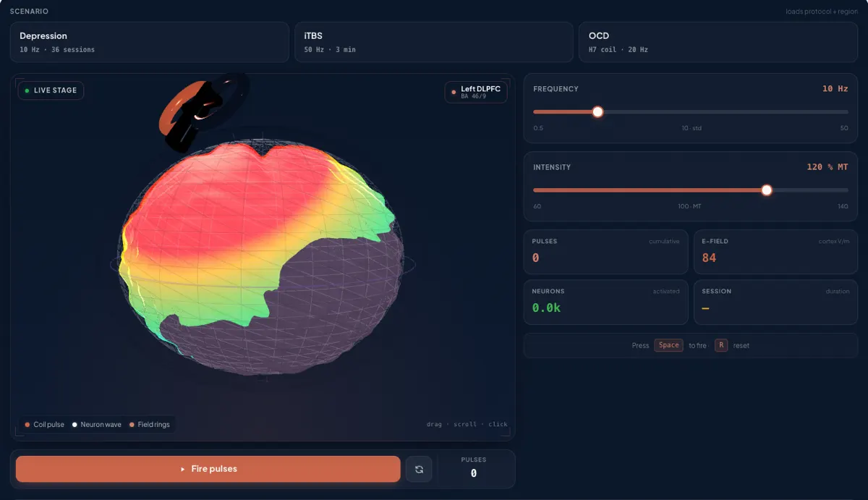Click the pulses counter beside the reset button
This screenshot has width=868, height=500.
click(474, 469)
